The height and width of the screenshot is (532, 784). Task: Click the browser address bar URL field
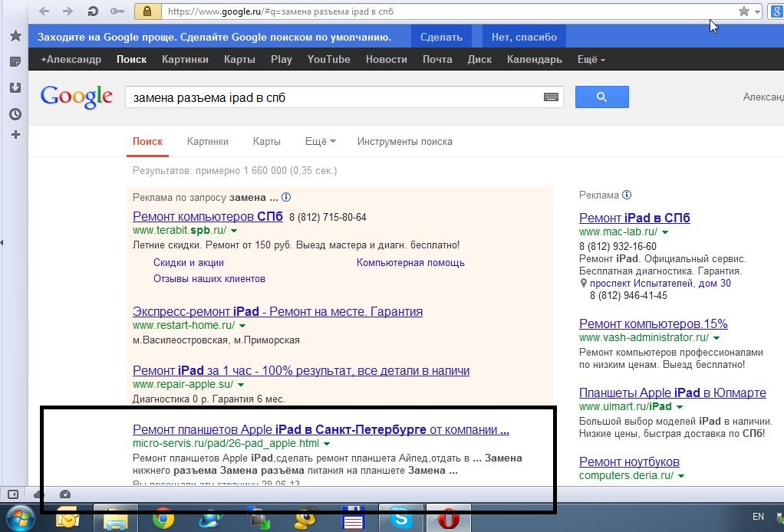(449, 11)
